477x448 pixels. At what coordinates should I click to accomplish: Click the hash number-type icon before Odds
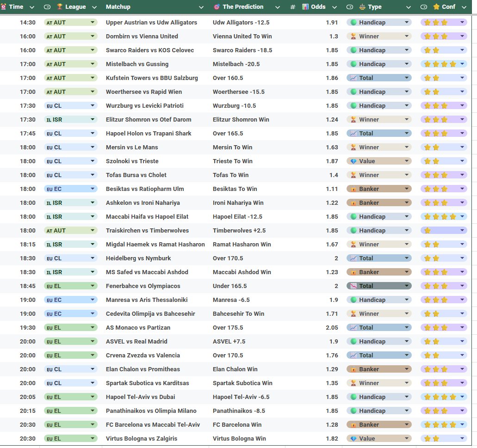293,6
